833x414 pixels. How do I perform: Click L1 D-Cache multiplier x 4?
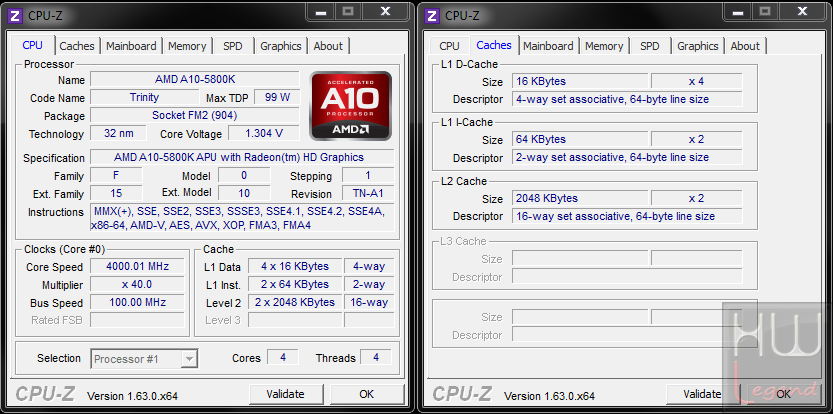696,81
